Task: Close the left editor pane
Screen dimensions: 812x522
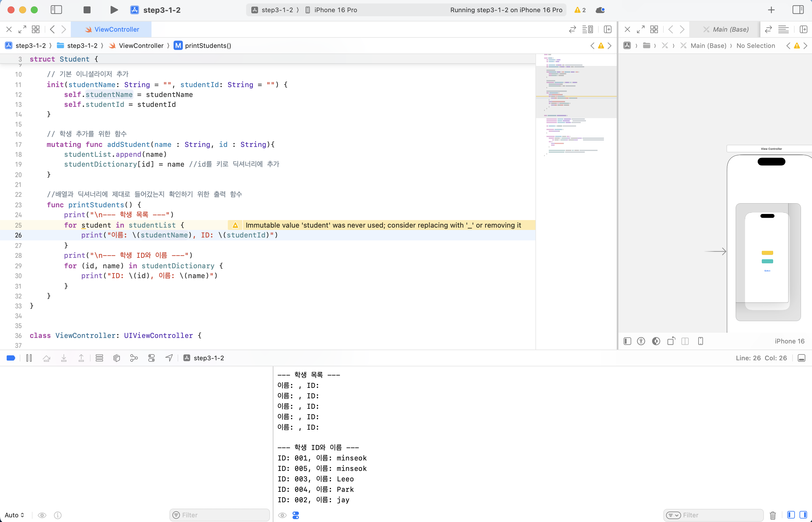Action: pos(9,30)
